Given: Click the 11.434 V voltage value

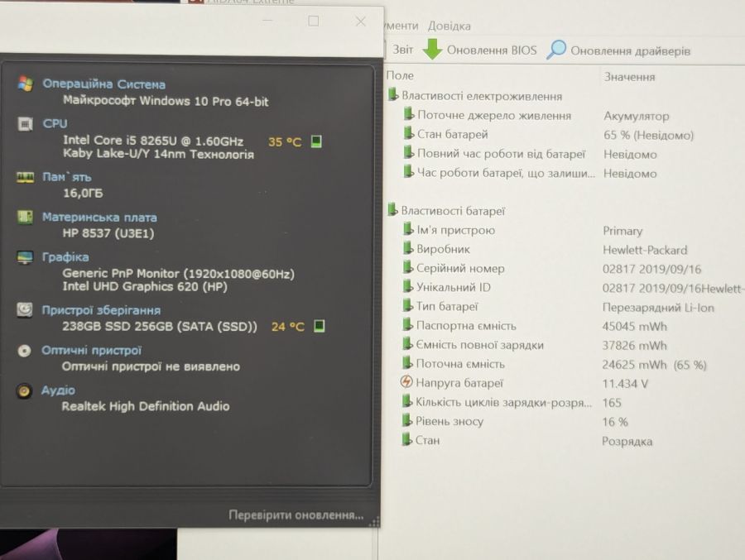Looking at the screenshot, I should (x=625, y=383).
